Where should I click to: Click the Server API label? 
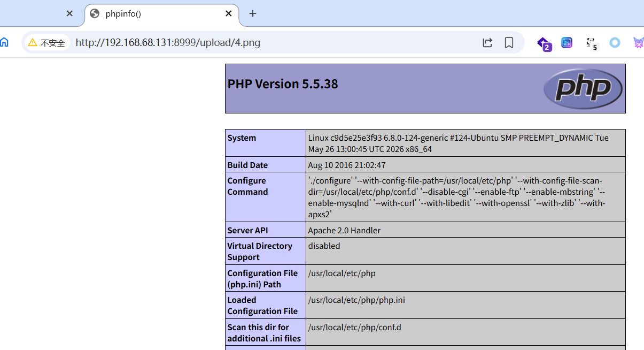pos(247,231)
